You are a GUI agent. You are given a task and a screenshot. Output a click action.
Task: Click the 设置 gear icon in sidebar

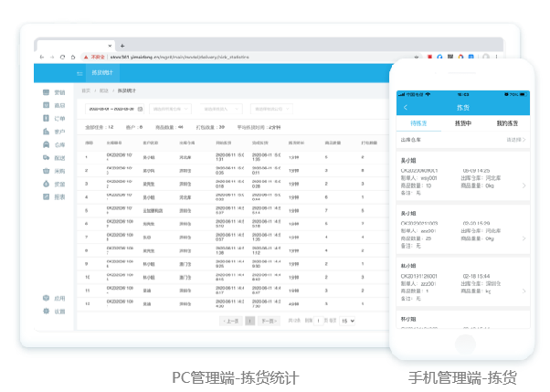tap(47, 312)
